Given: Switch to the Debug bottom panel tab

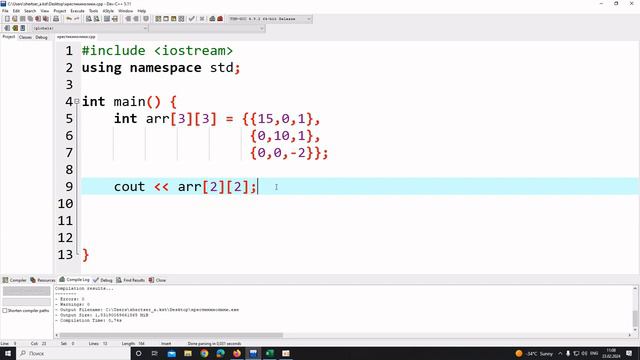Looking at the screenshot, I should click(x=103, y=280).
